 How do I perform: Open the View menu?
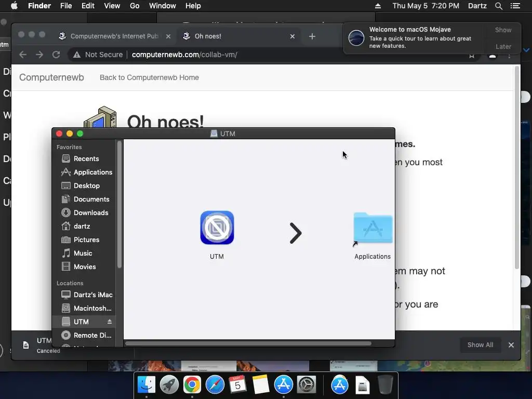click(x=112, y=6)
